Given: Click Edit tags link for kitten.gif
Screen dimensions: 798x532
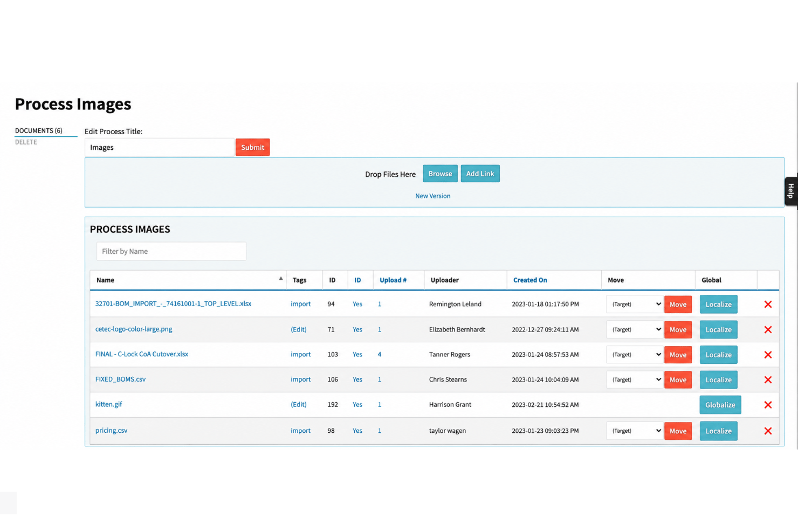Looking at the screenshot, I should [299, 405].
